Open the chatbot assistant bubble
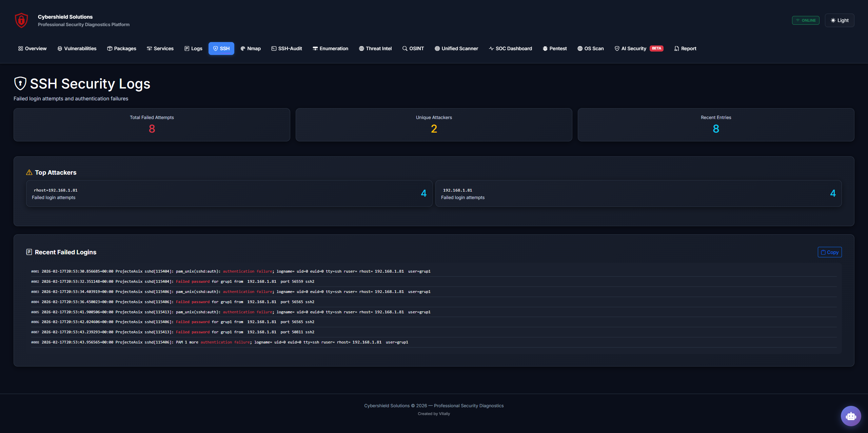 pyautogui.click(x=851, y=416)
